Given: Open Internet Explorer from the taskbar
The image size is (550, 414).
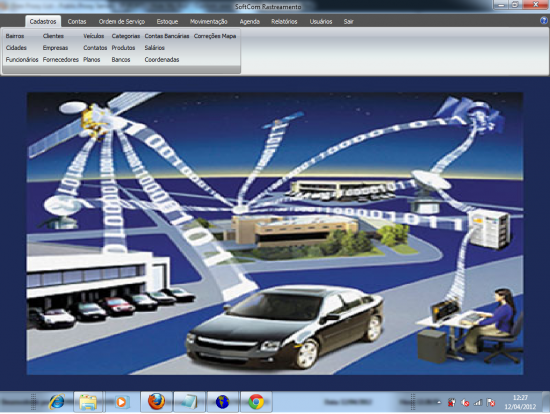Looking at the screenshot, I should click(56, 401).
